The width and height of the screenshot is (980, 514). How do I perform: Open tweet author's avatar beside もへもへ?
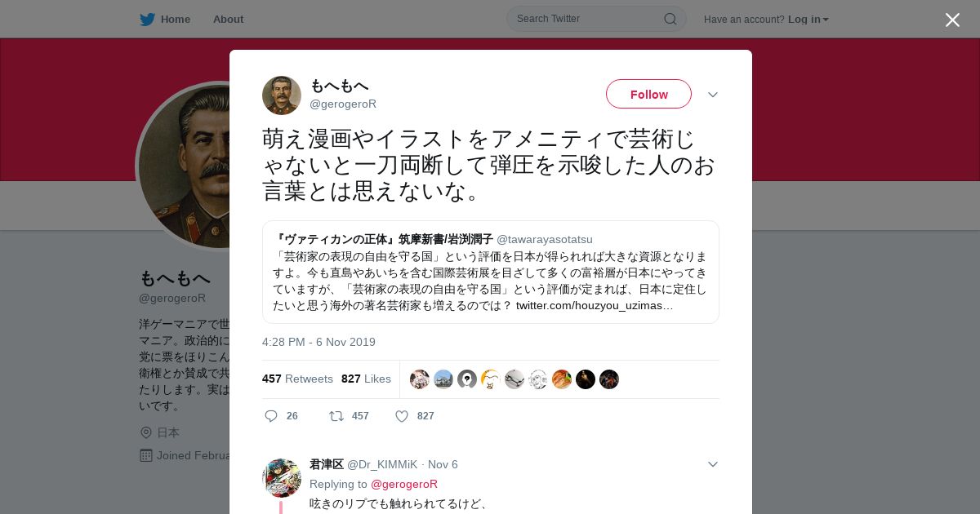(282, 95)
